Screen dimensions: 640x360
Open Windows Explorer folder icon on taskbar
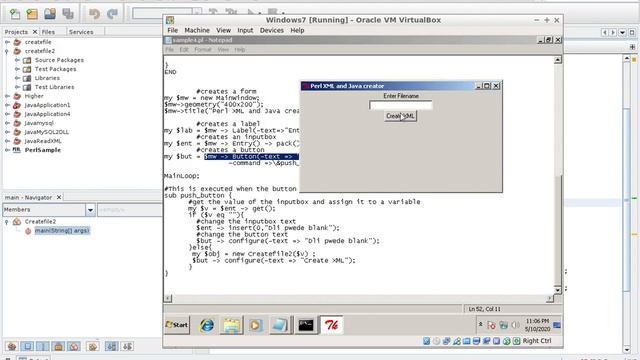point(231,325)
